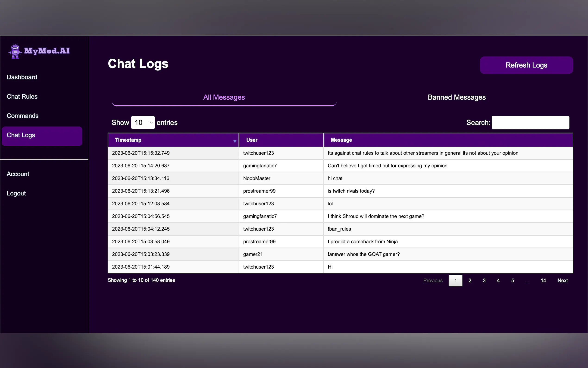Open pagination page 5

point(512,280)
